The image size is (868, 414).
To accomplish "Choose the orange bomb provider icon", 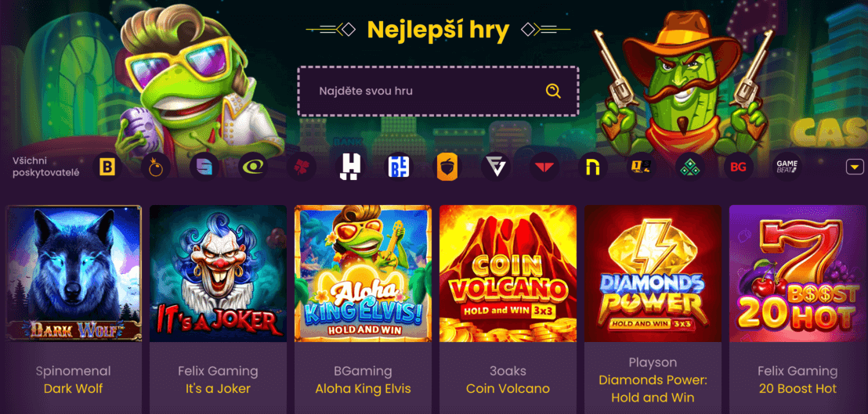I will point(156,167).
